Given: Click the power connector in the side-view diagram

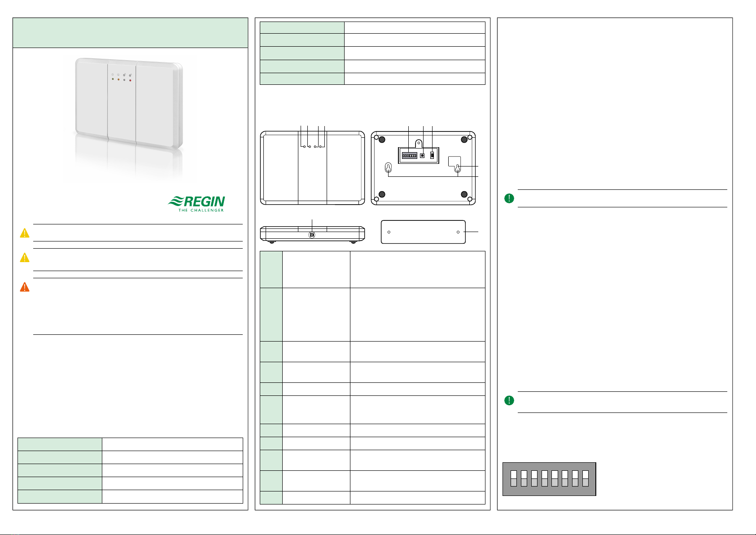Looking at the screenshot, I should click(312, 235).
